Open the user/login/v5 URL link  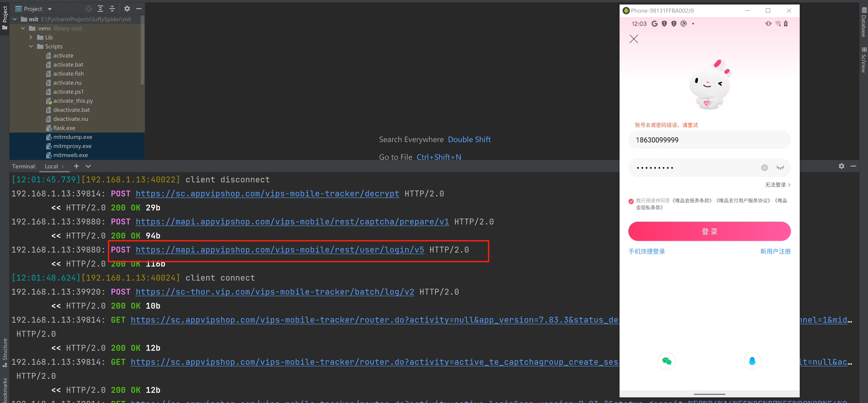click(x=280, y=250)
